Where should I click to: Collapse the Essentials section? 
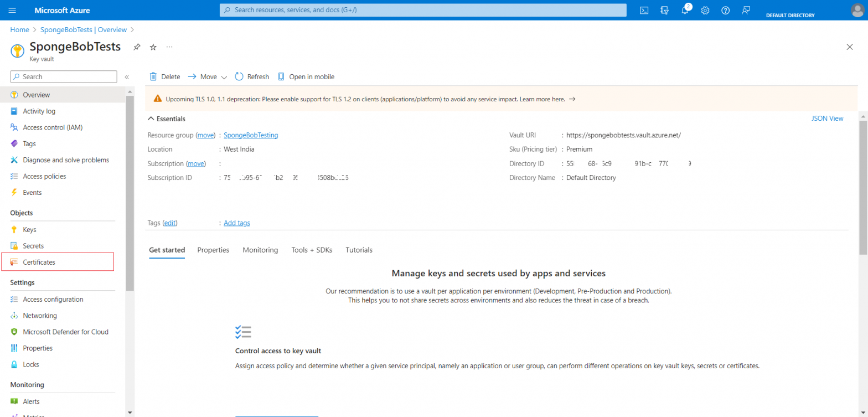click(x=151, y=119)
